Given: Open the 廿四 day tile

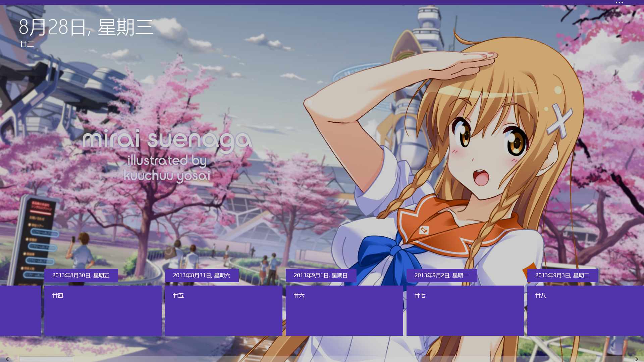Looking at the screenshot, I should click(x=103, y=310).
